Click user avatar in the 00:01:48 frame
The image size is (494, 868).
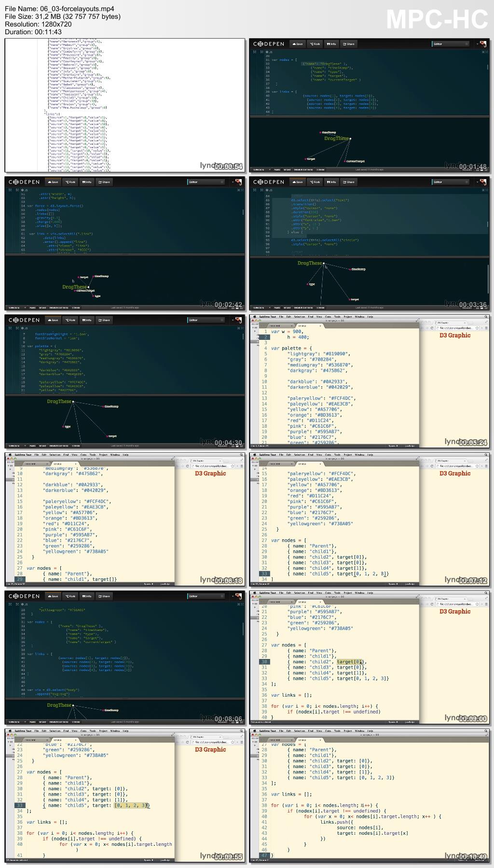coord(482,44)
